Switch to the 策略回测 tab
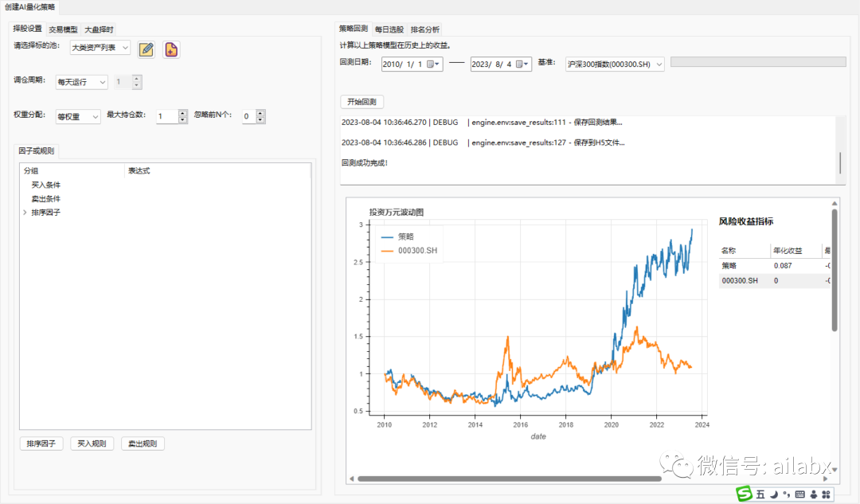This screenshot has height=504, width=860. click(354, 29)
